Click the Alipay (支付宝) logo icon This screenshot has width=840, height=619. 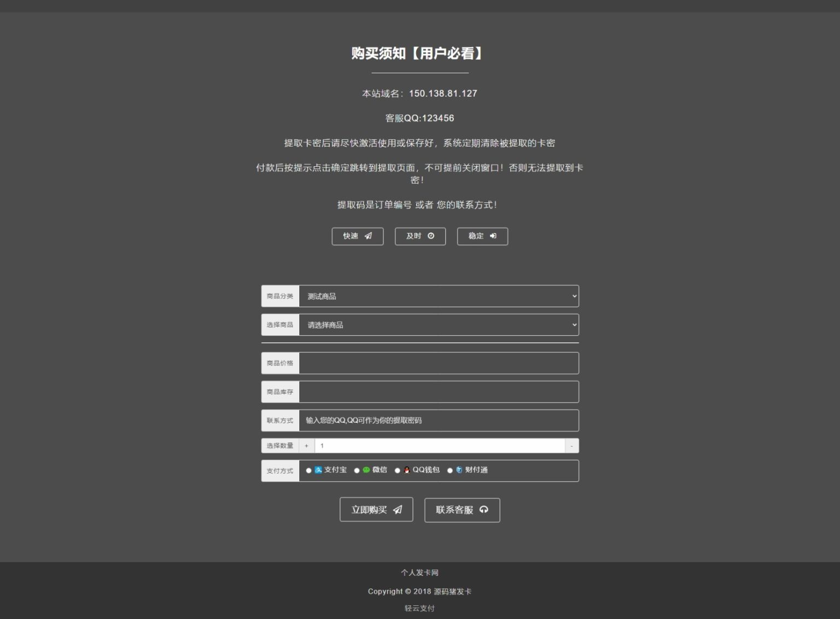pos(318,470)
